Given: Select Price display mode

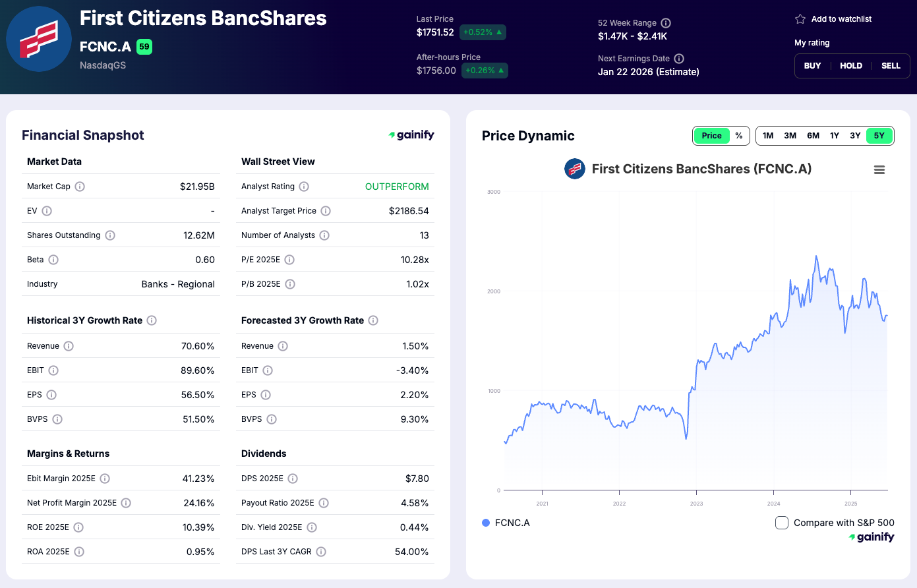Looking at the screenshot, I should [x=711, y=135].
